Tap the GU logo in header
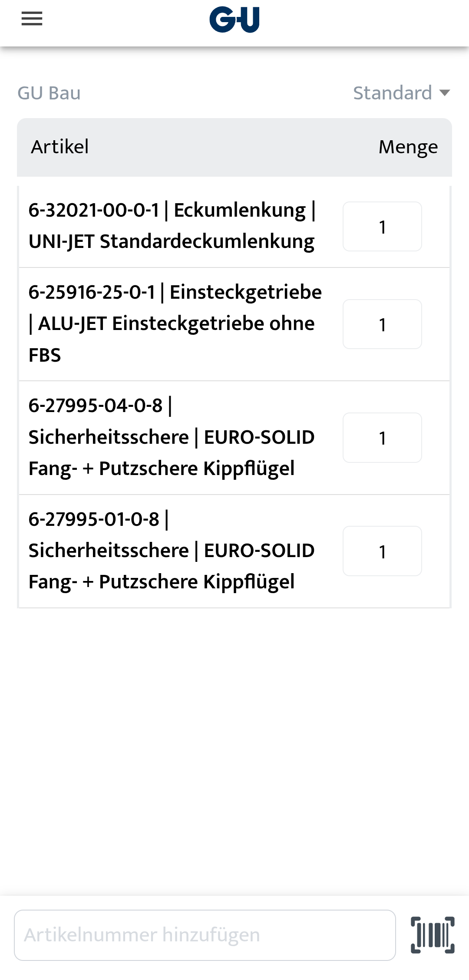 234,20
